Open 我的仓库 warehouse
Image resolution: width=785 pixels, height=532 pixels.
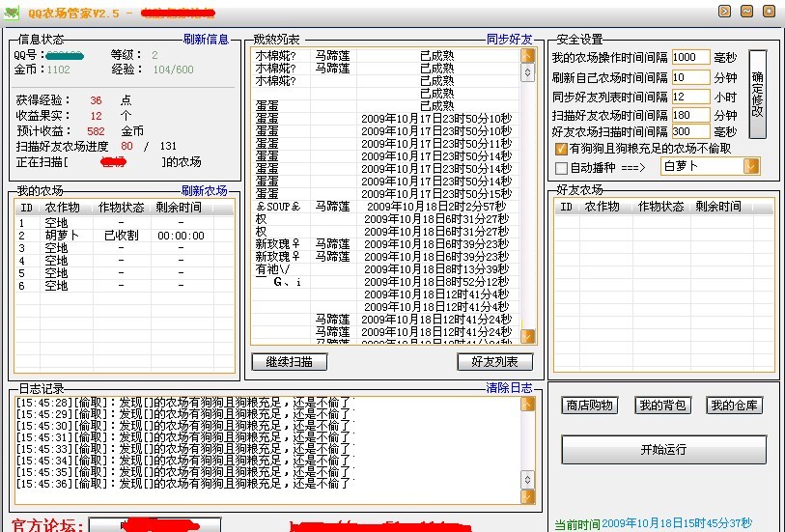(x=735, y=405)
